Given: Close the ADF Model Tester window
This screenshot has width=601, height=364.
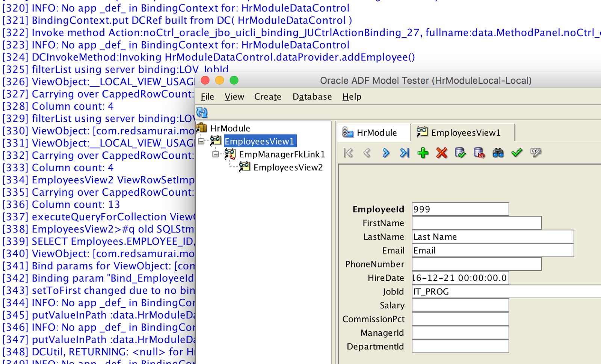Looking at the screenshot, I should coord(205,80).
